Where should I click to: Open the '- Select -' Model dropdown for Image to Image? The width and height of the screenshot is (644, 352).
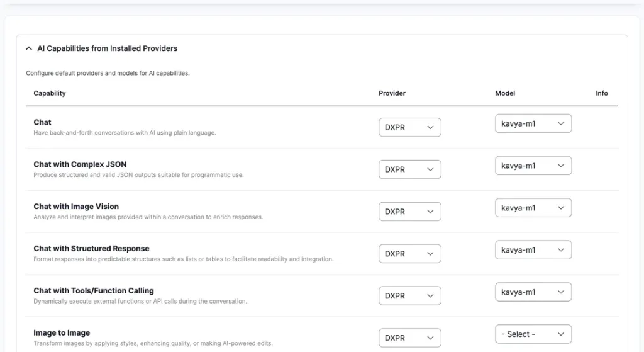coord(533,334)
